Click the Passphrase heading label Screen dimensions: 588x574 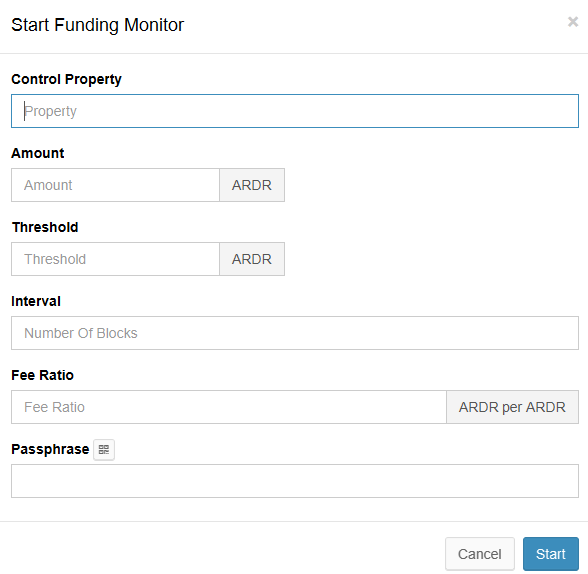click(x=50, y=449)
